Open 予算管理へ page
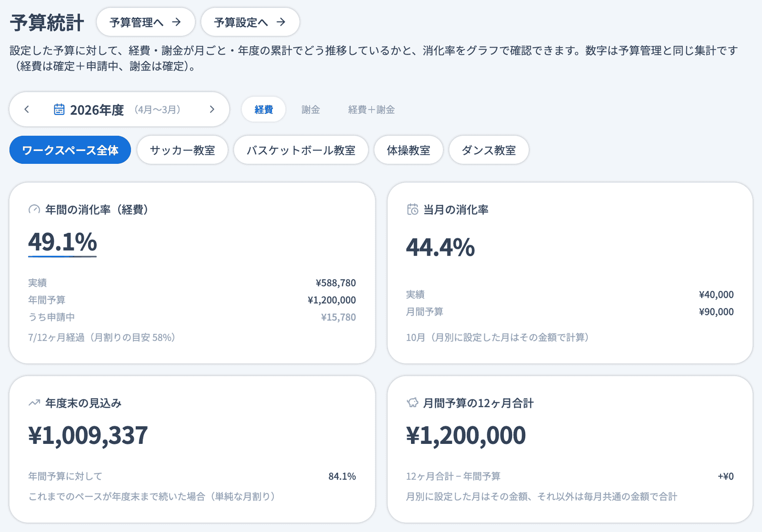 (x=146, y=22)
